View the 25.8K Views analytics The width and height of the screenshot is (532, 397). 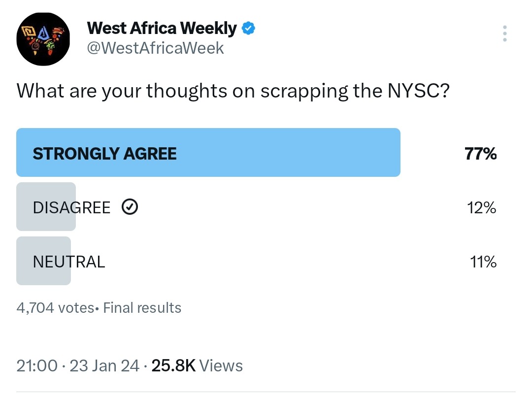pos(197,366)
